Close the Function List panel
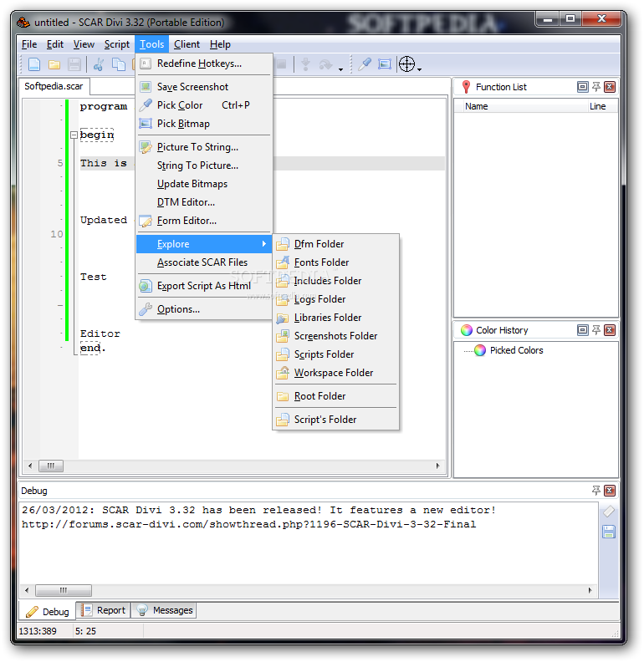This screenshot has width=644, height=662. [x=610, y=87]
